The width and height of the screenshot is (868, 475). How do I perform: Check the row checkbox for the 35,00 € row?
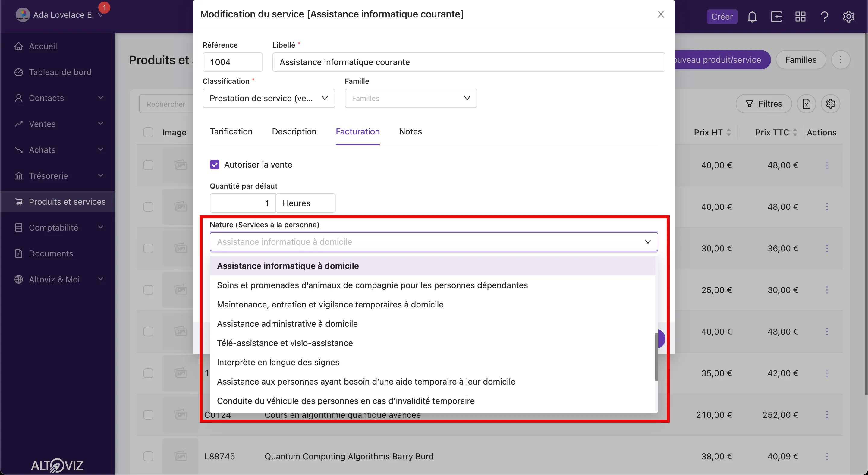point(148,373)
